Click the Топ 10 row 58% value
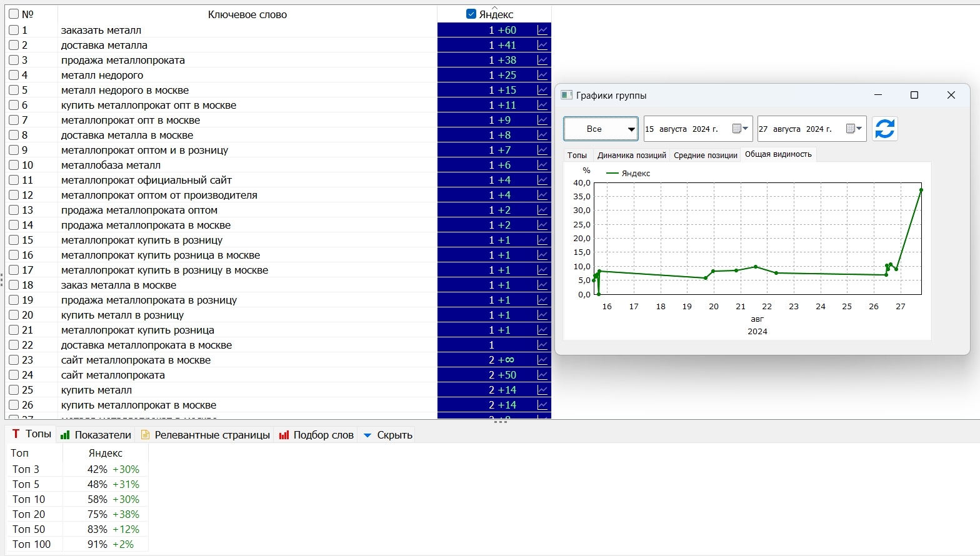 (97, 499)
